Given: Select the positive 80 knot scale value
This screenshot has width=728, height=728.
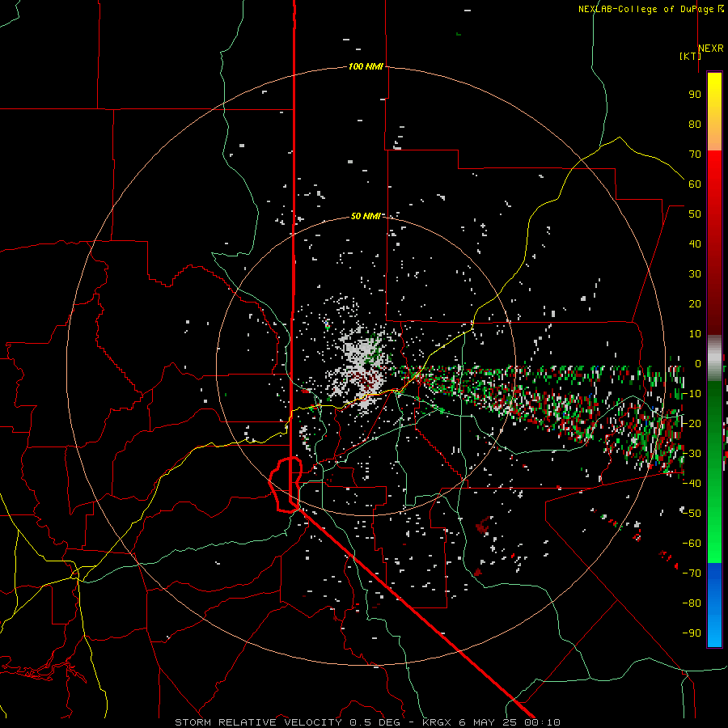Looking at the screenshot, I should coord(695,124).
